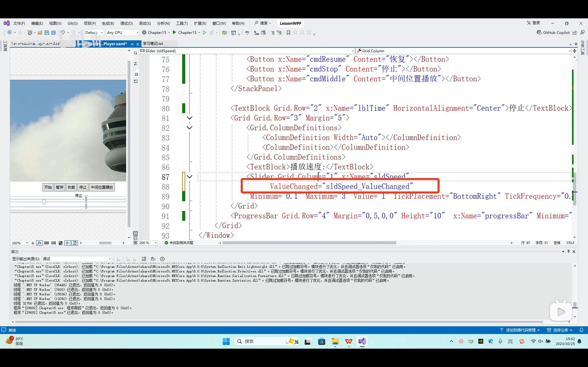Screen dimensions: 588x367
Task: Open GitHub Copilot in top right
Action: click(553, 33)
